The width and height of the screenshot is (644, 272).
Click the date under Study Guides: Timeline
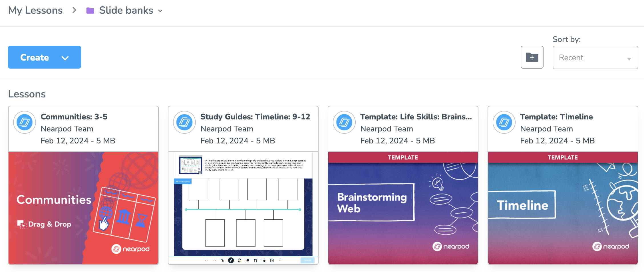238,141
